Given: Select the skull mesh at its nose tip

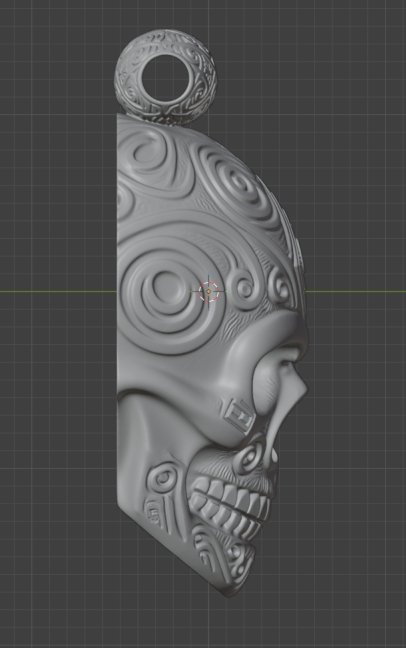Looking at the screenshot, I should [x=304, y=388].
